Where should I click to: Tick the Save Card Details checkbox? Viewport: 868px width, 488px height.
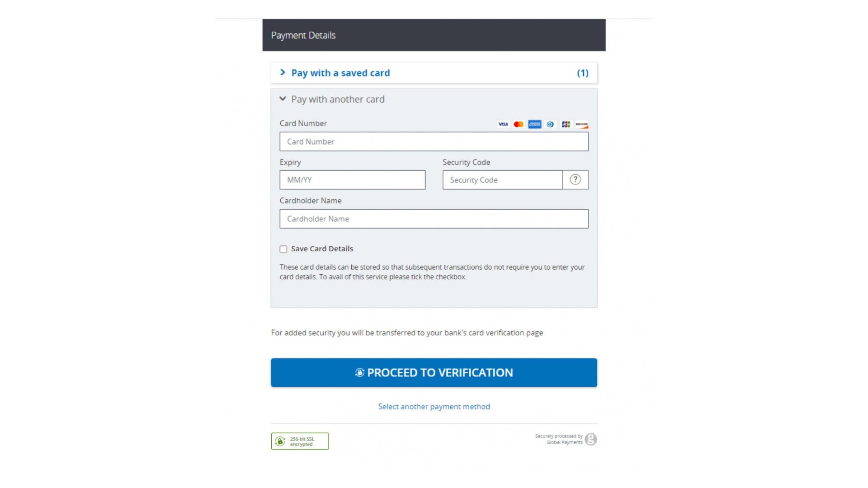coord(283,249)
